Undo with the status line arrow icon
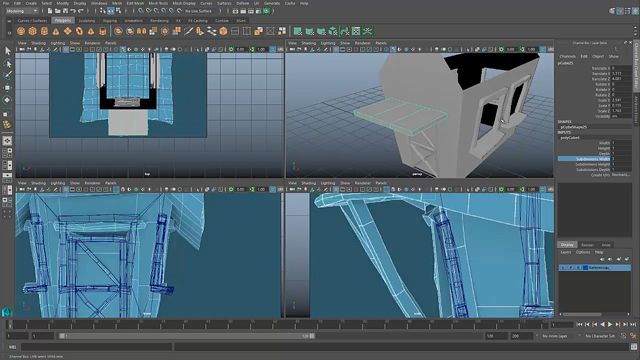The height and width of the screenshot is (360, 640). (73, 11)
